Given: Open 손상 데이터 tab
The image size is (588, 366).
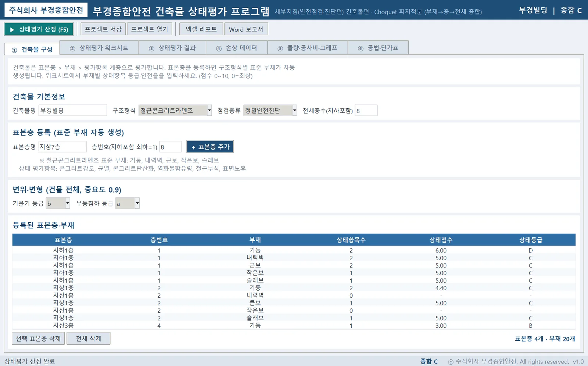Looking at the screenshot, I should (237, 48).
